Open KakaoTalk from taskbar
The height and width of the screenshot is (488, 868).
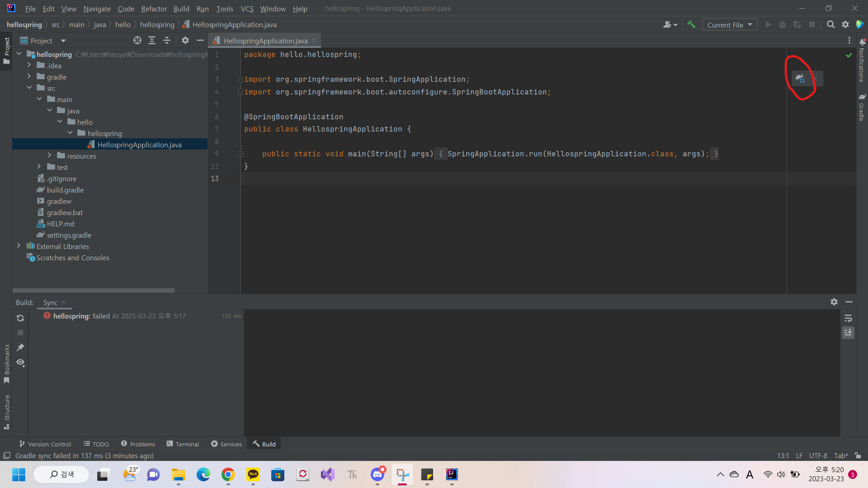253,474
